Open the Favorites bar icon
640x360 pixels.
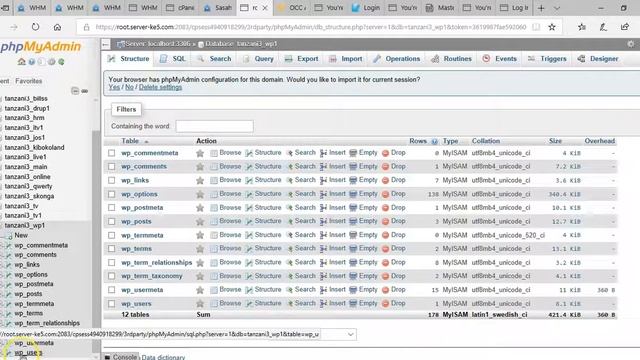[x=582, y=27]
